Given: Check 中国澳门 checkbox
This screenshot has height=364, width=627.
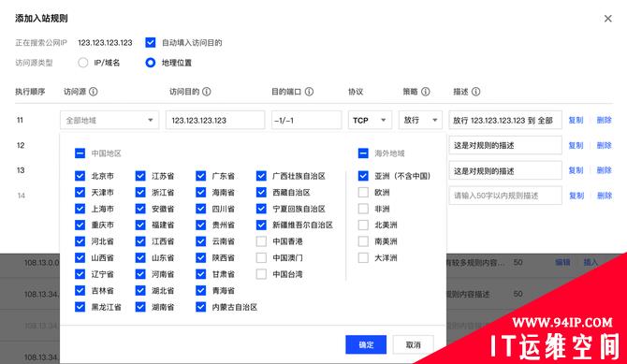Looking at the screenshot, I should (x=261, y=258).
